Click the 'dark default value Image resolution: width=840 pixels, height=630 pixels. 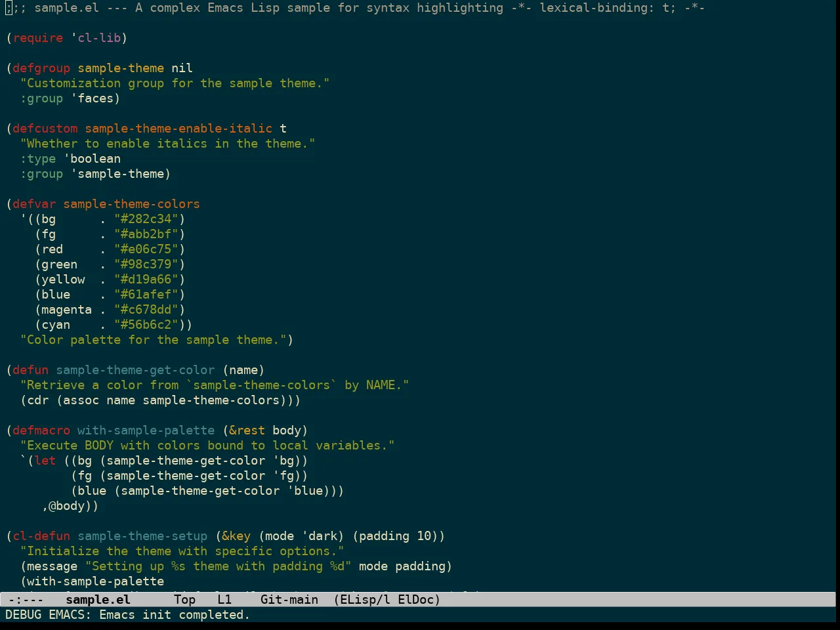(319, 536)
